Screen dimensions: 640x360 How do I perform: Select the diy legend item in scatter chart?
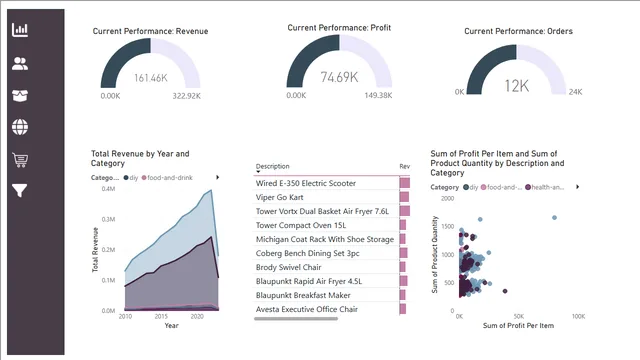coord(471,187)
